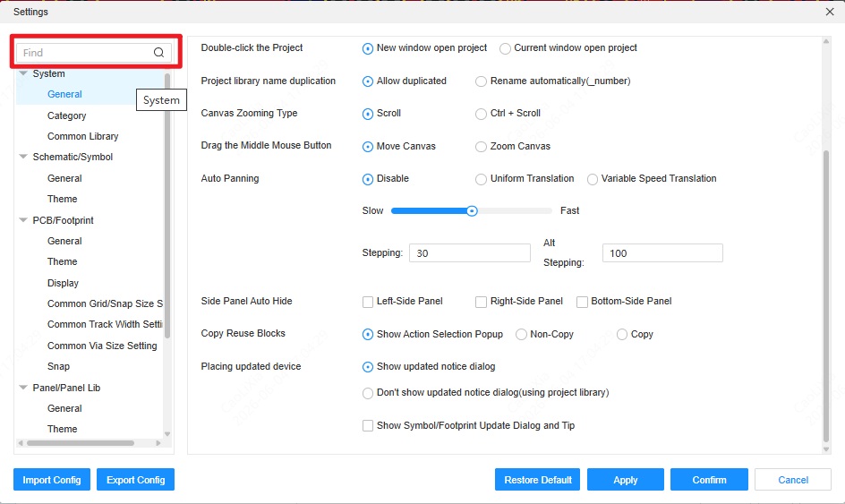Open Common Track Width Setting page
This screenshot has height=504, width=845.
[x=105, y=324]
